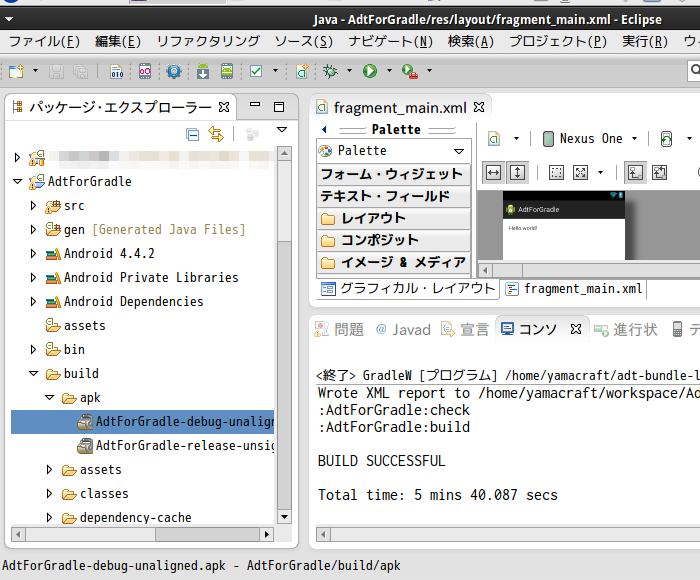
Task: Collapse the Palette with left arrow
Action: [x=325, y=129]
